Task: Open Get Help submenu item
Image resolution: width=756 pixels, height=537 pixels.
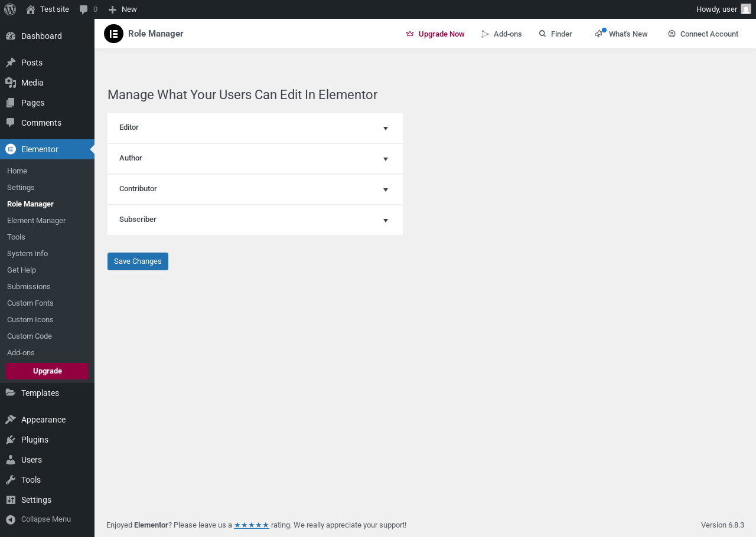Action: (21, 270)
